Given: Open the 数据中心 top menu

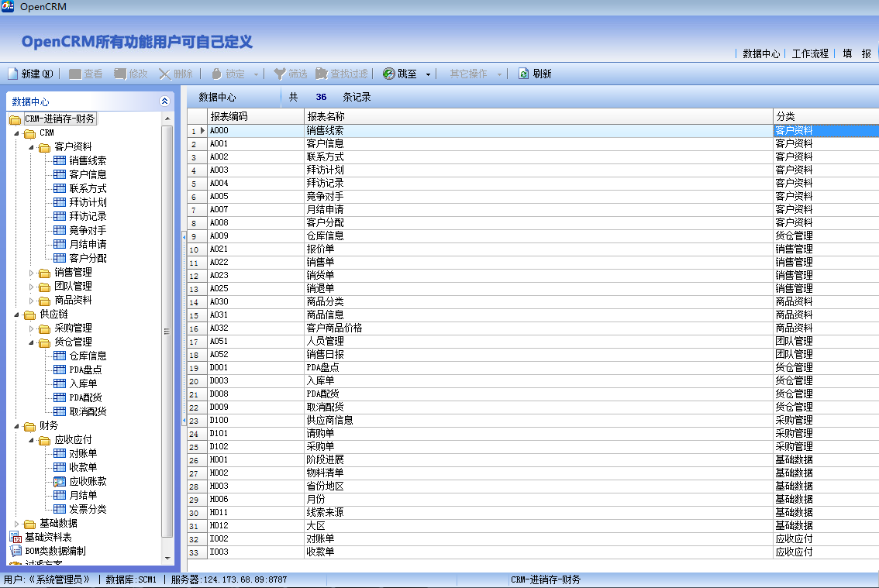Looking at the screenshot, I should coord(761,53).
